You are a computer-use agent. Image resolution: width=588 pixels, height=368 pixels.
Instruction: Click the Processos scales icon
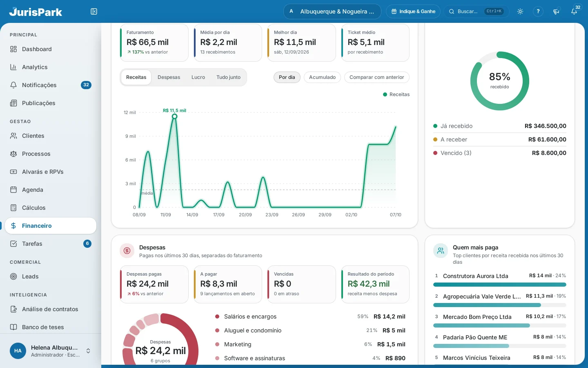coord(13,154)
